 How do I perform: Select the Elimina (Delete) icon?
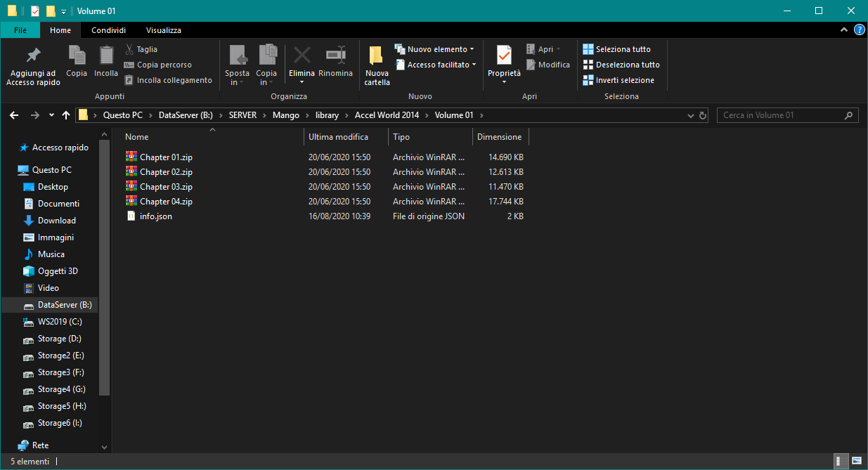click(x=302, y=56)
